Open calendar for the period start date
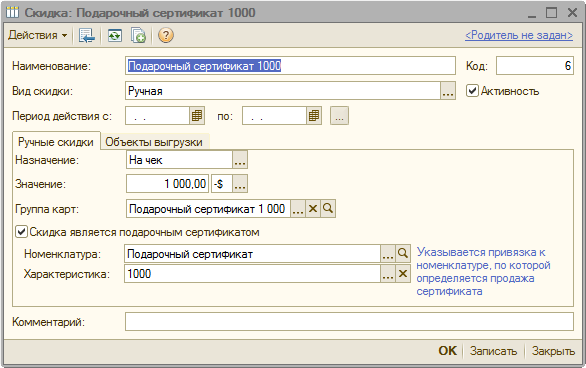This screenshot has width=586, height=368. point(197,116)
